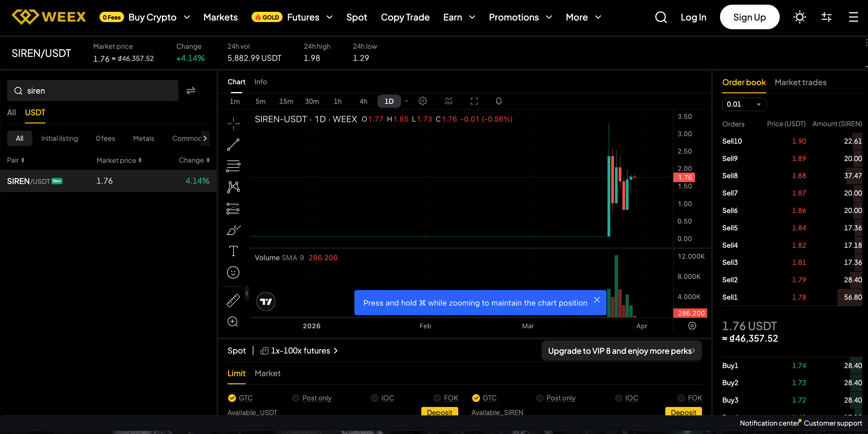This screenshot has width=868, height=434.
Task: Select the brush drawing tool
Action: coord(233,230)
